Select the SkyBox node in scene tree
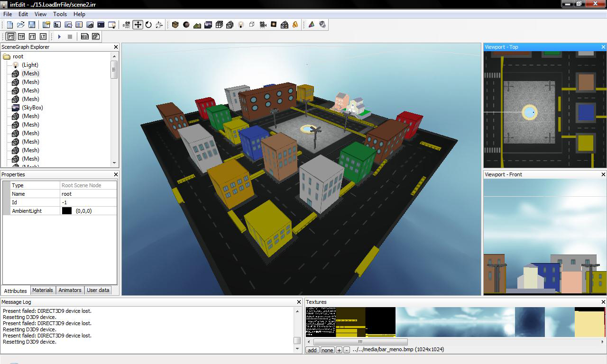607x364 pixels. click(x=32, y=108)
